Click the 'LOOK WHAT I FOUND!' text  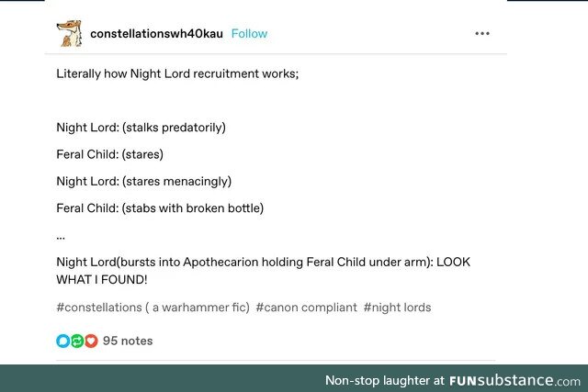pyautogui.click(x=264, y=271)
